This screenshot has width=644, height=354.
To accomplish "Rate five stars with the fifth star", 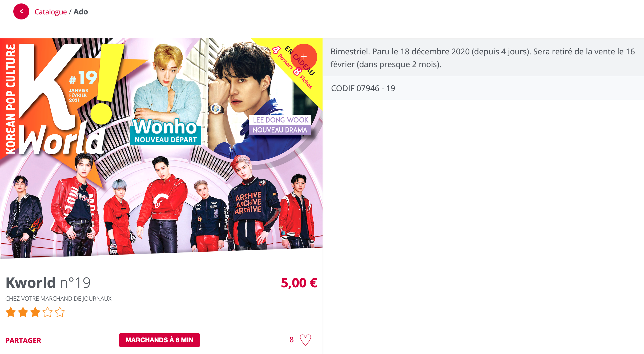I will 60,312.
